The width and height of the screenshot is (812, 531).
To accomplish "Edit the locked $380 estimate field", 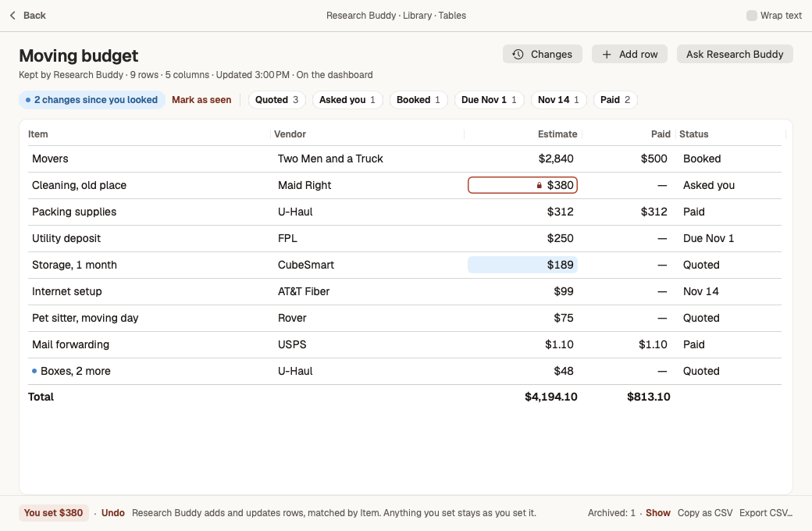I will (x=522, y=186).
